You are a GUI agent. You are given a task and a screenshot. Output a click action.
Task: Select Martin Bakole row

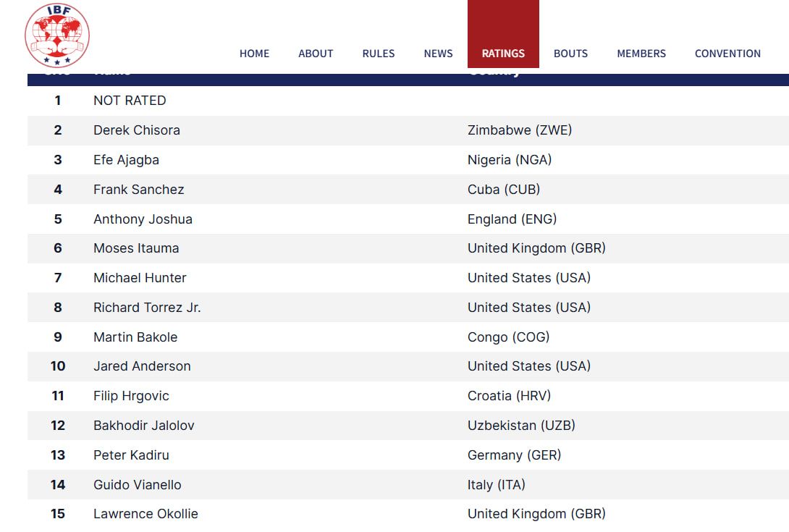coord(408,337)
